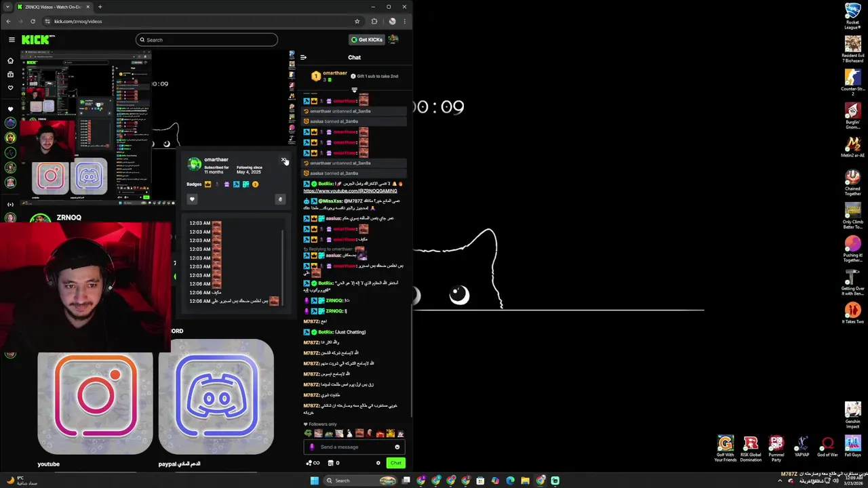Image resolution: width=868 pixels, height=488 pixels.
Task: Click 'Gift 1 sub to take 2nd' text
Action: point(377,77)
